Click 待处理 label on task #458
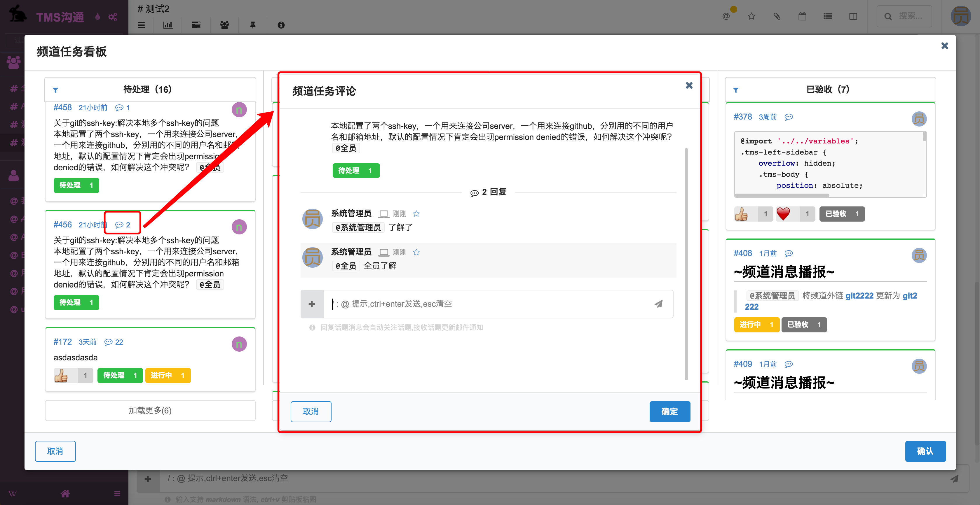Image resolution: width=980 pixels, height=505 pixels. [x=76, y=185]
